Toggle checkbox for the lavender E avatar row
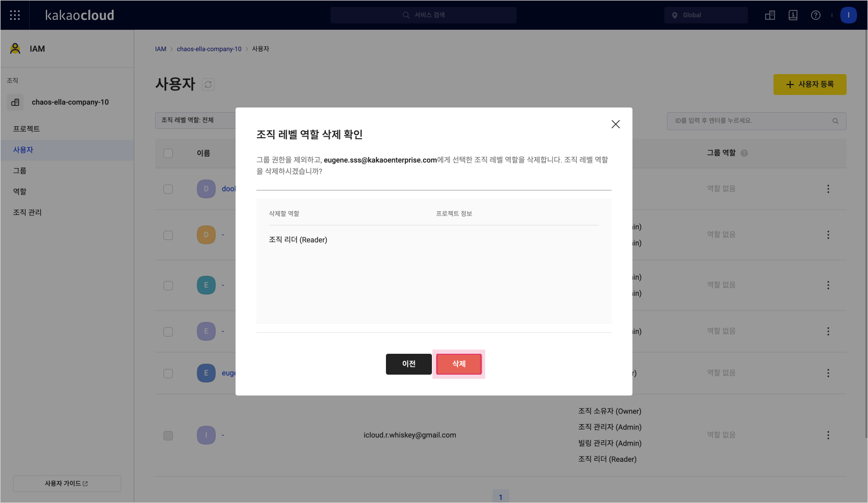This screenshot has height=503, width=868. tap(168, 331)
